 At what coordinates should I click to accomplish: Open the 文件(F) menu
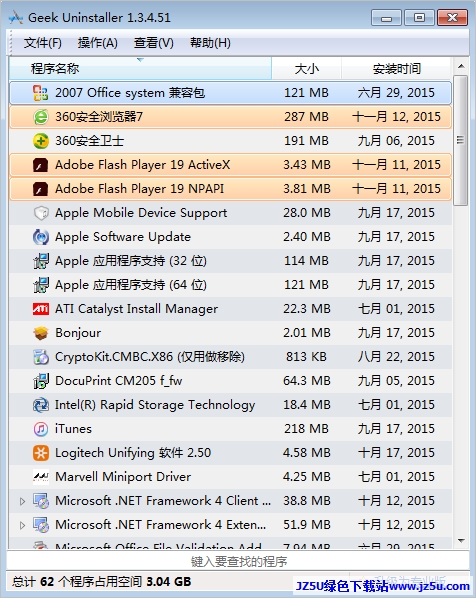[x=43, y=43]
